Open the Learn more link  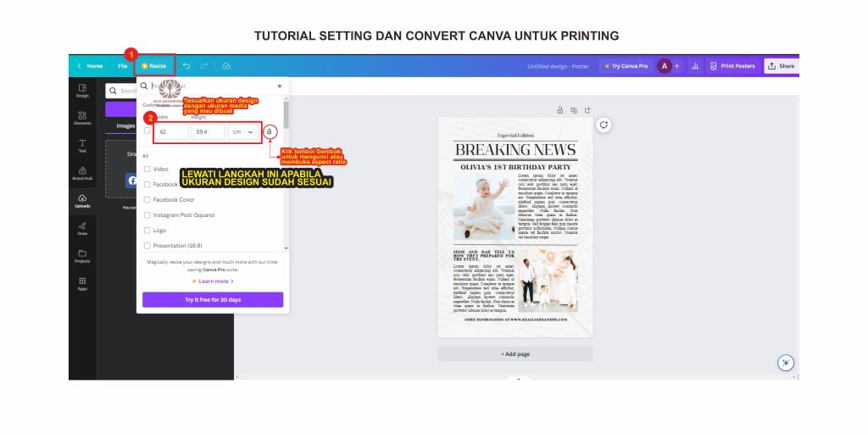[x=213, y=281]
